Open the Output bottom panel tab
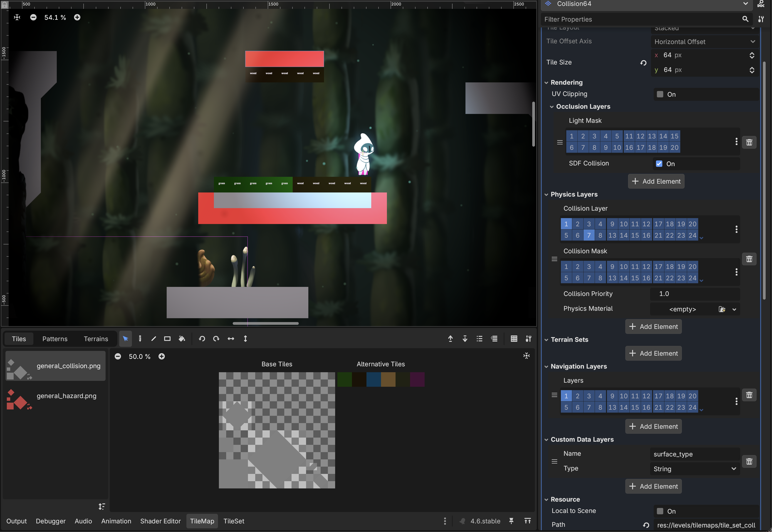 [x=16, y=521]
